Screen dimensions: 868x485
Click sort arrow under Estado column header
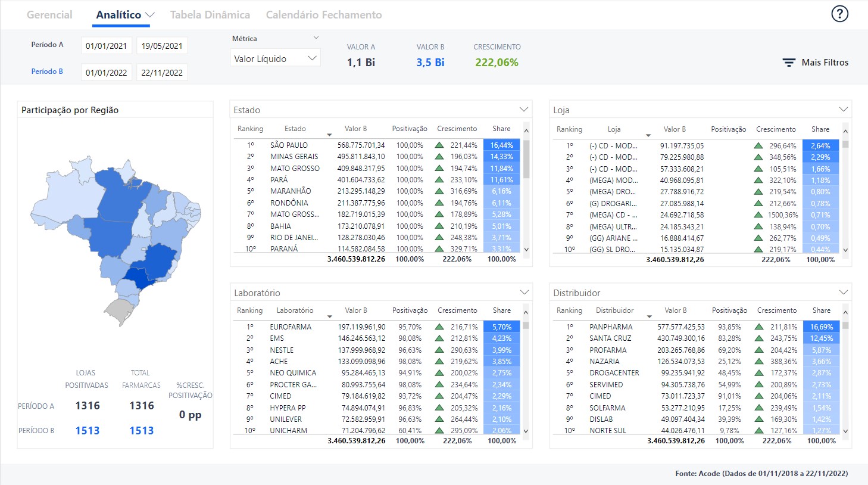pos(329,135)
